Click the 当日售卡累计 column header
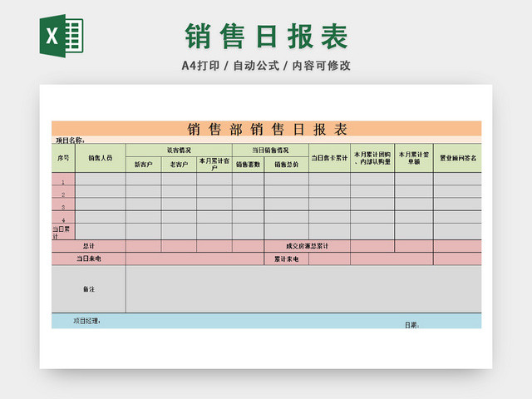The height and width of the screenshot is (399, 532). click(329, 158)
